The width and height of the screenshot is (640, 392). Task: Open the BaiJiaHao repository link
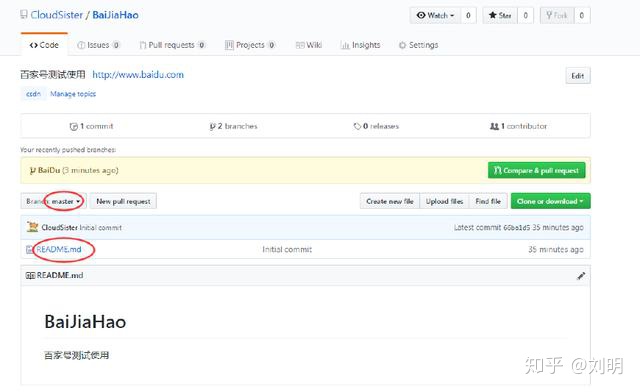(115, 15)
